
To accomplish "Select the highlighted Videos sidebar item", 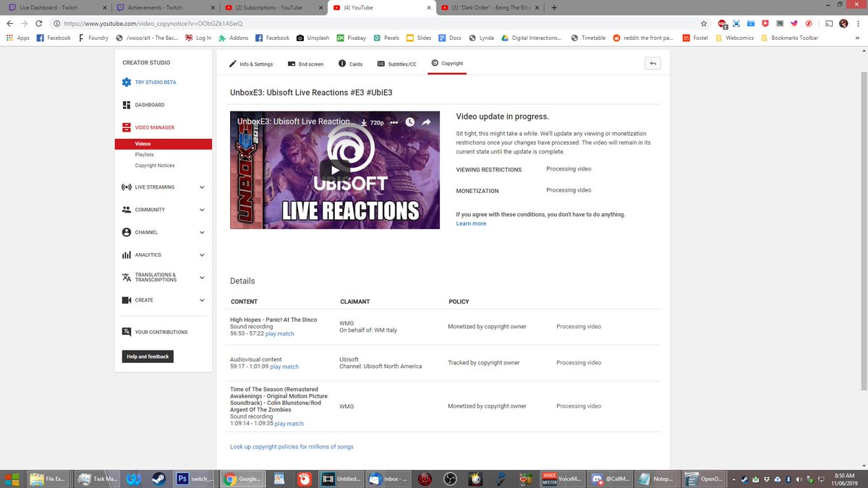I will 163,144.
